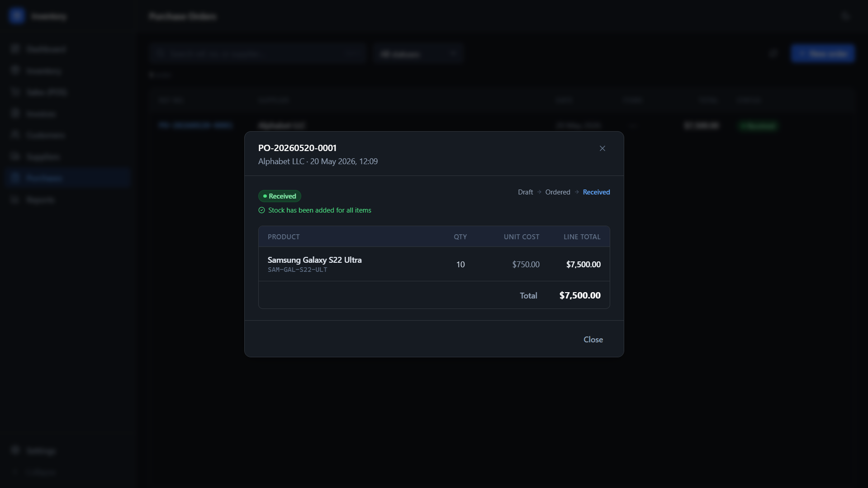Click the Total label in the summary row
Screen dimensions: 868x488
click(x=528, y=295)
